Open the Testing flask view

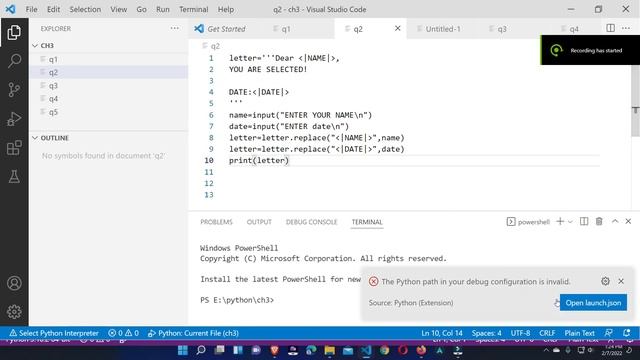tap(14, 177)
